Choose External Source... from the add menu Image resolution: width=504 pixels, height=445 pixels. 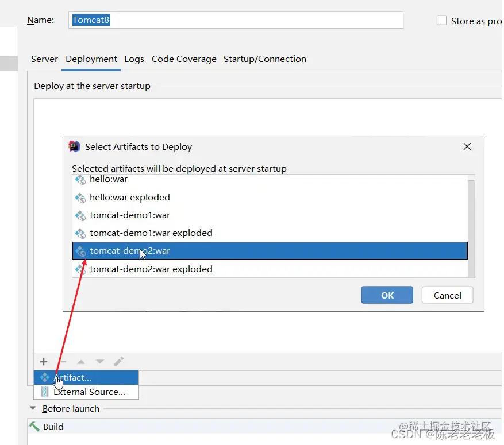[86, 392]
